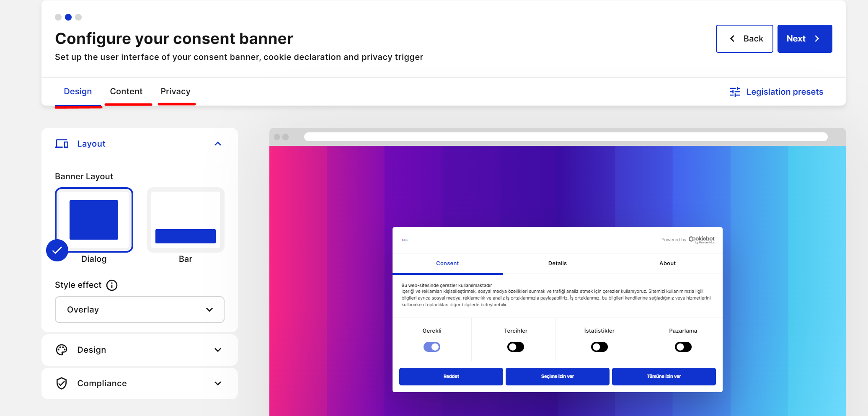Click the Compliance shield icon

pyautogui.click(x=62, y=383)
